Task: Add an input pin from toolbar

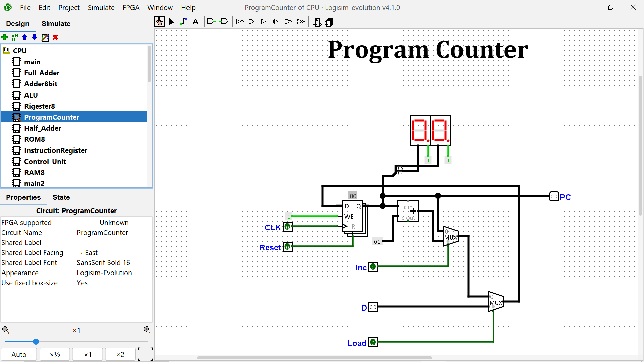Action: tap(211, 22)
